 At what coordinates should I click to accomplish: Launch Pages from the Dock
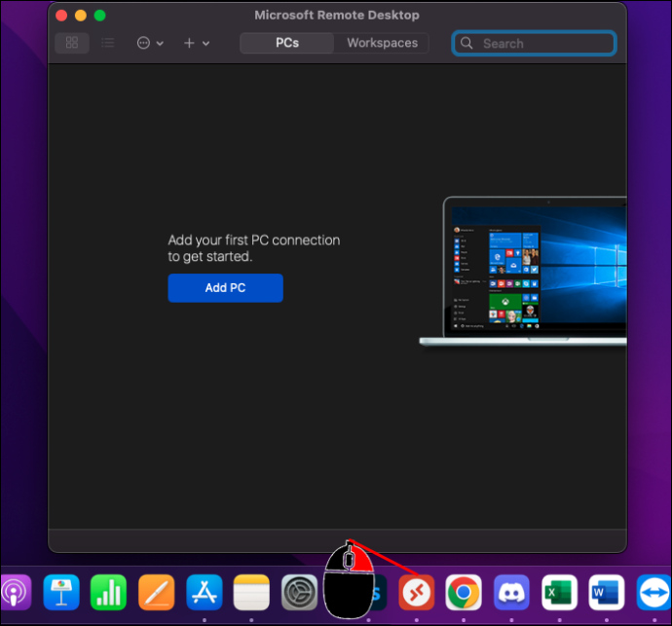[x=157, y=593]
